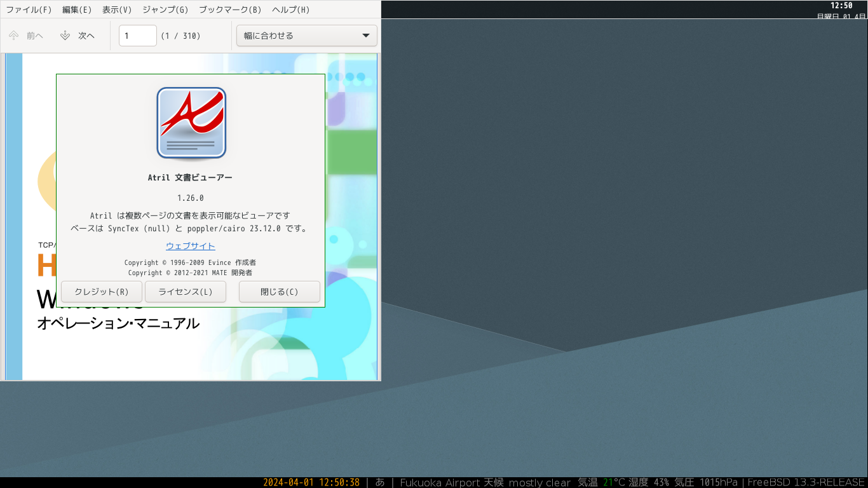The image size is (868, 488).
Task: Click the FreeBSD 13.3-RELEASE status text
Action: coord(806,482)
